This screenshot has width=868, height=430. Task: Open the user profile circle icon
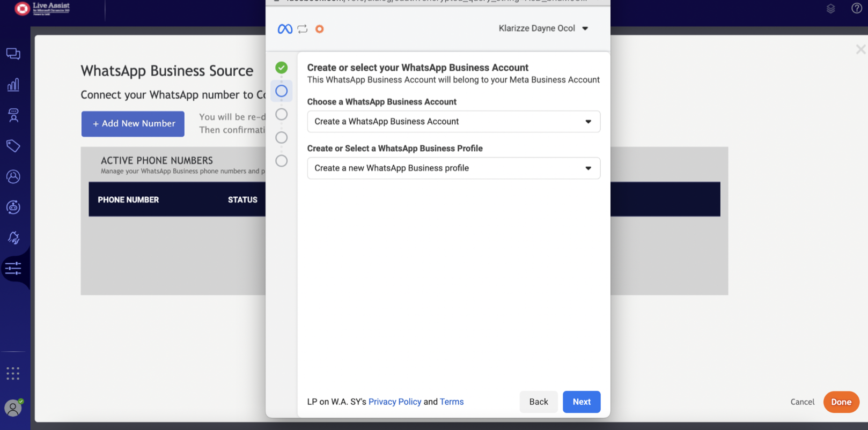click(13, 176)
